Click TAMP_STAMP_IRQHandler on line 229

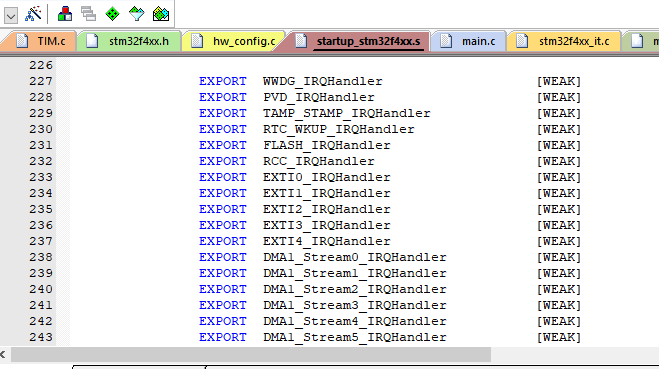347,113
